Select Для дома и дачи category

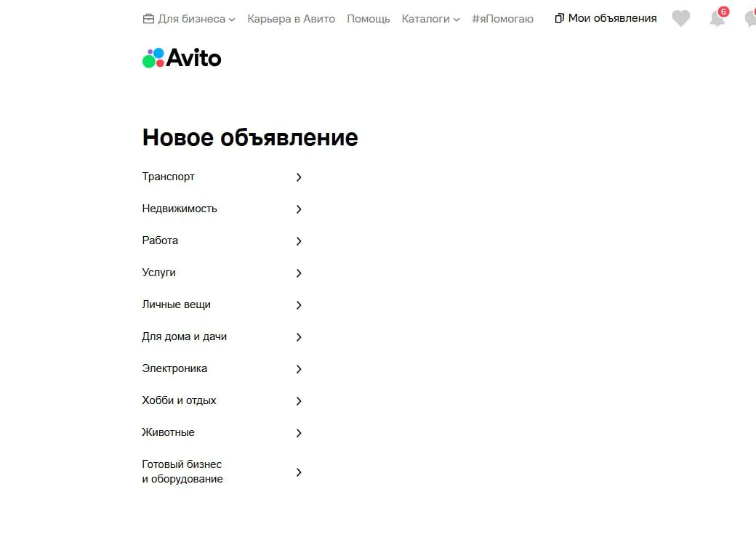pos(222,336)
